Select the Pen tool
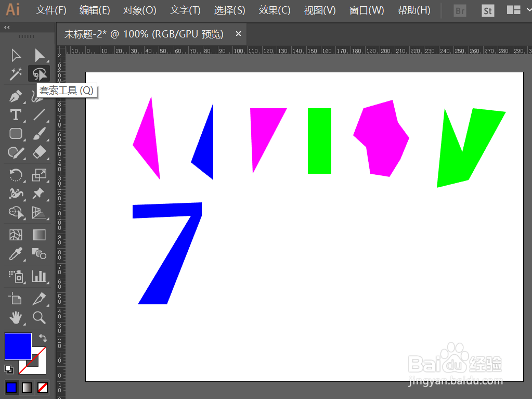 pyautogui.click(x=16, y=96)
